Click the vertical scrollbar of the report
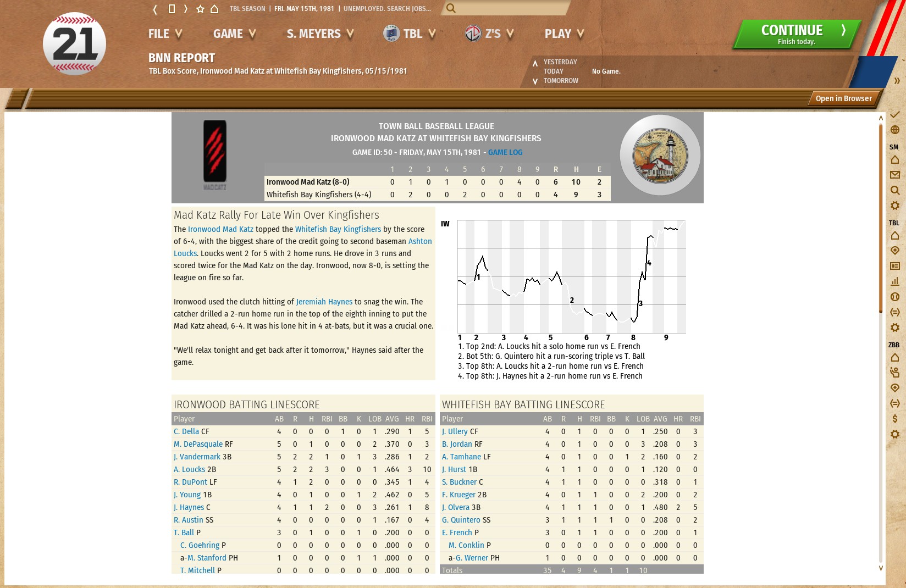Viewport: 906px width, 588px height. [881, 341]
